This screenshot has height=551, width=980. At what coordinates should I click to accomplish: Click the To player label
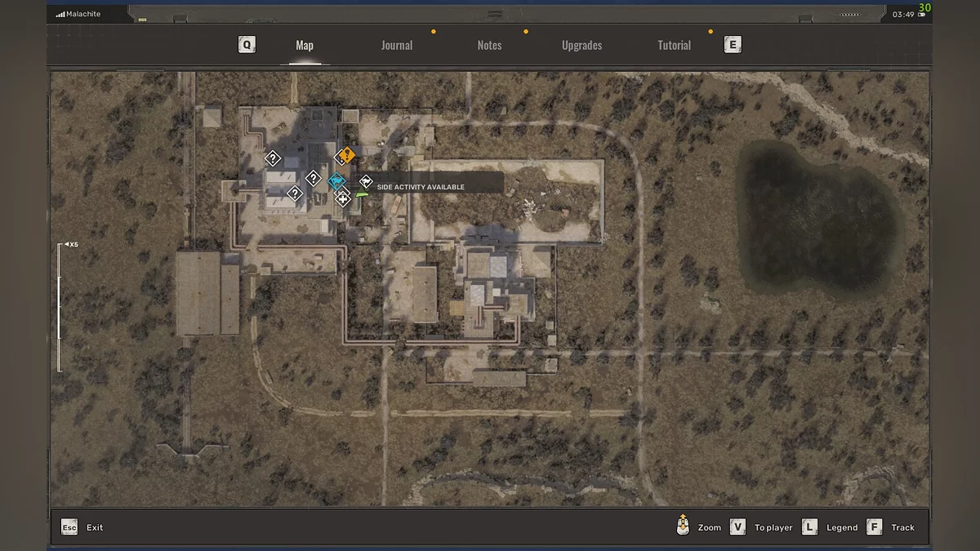coord(773,527)
